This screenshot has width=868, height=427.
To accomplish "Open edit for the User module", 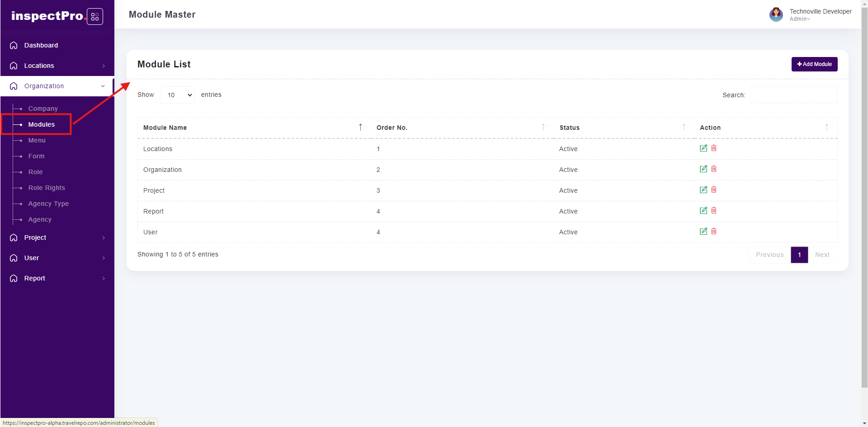I will click(703, 232).
